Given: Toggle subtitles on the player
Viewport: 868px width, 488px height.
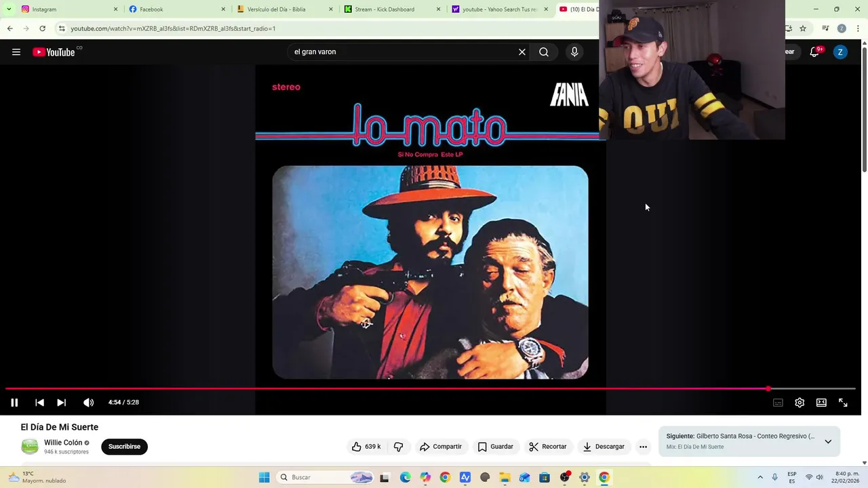Looking at the screenshot, I should tap(778, 403).
